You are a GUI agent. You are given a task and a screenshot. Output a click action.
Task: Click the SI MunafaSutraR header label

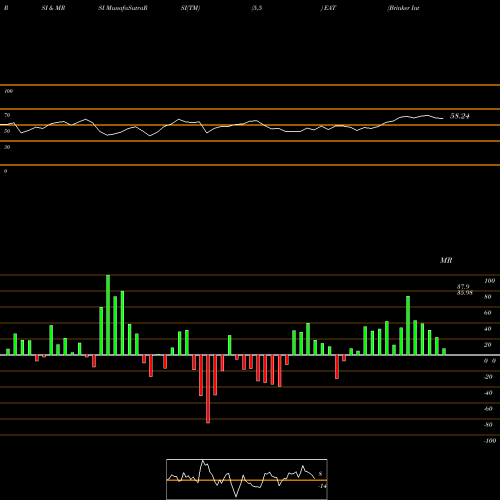pyautogui.click(x=123, y=8)
